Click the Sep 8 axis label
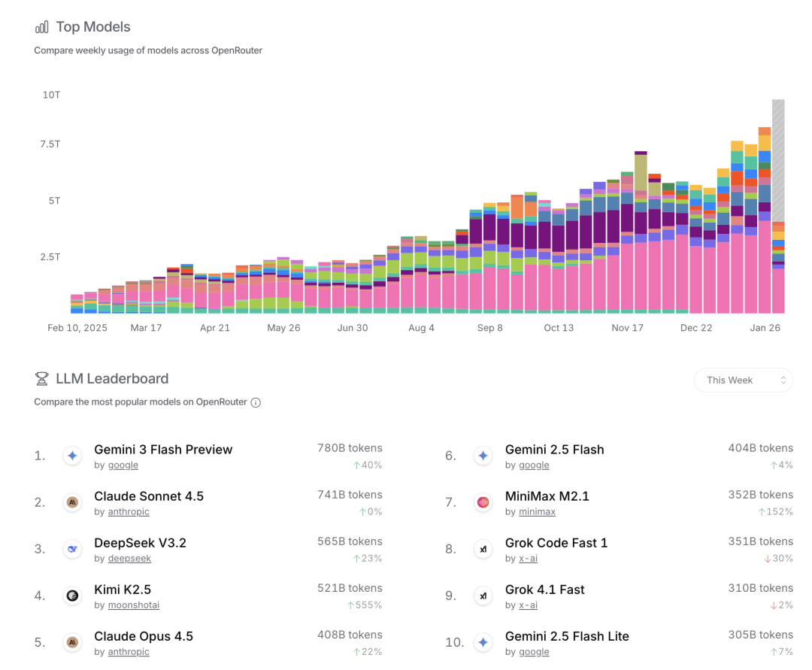This screenshot has width=812, height=670. 490,328
